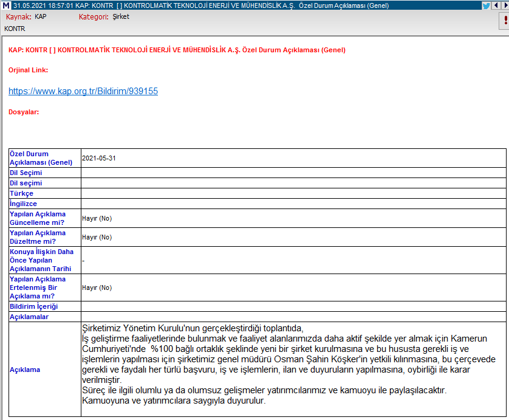Go to previous news with left arrow
The height and width of the screenshot is (420, 509).
pos(496,5)
